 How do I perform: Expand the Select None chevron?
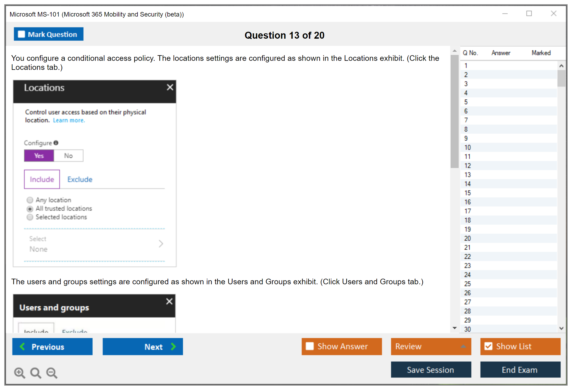point(161,244)
